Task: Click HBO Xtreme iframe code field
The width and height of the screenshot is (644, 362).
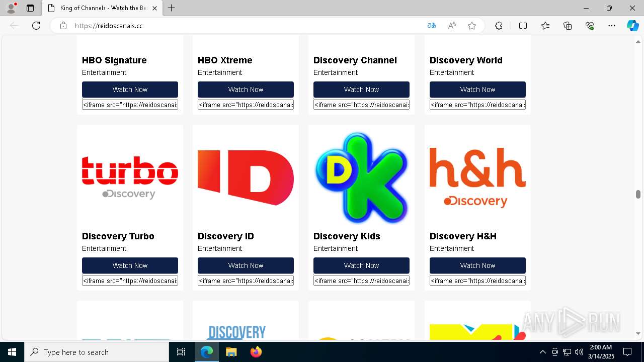Action: pos(246,105)
